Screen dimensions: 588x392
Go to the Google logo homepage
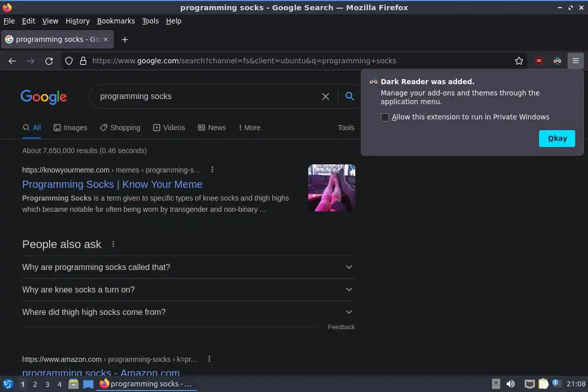tap(44, 97)
